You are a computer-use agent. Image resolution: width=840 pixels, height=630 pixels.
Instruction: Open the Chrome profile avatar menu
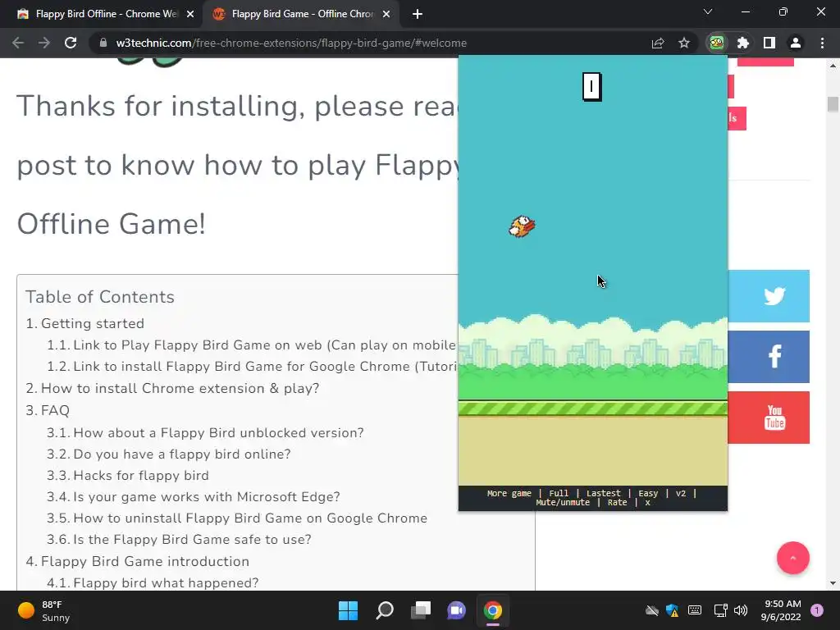tap(796, 43)
